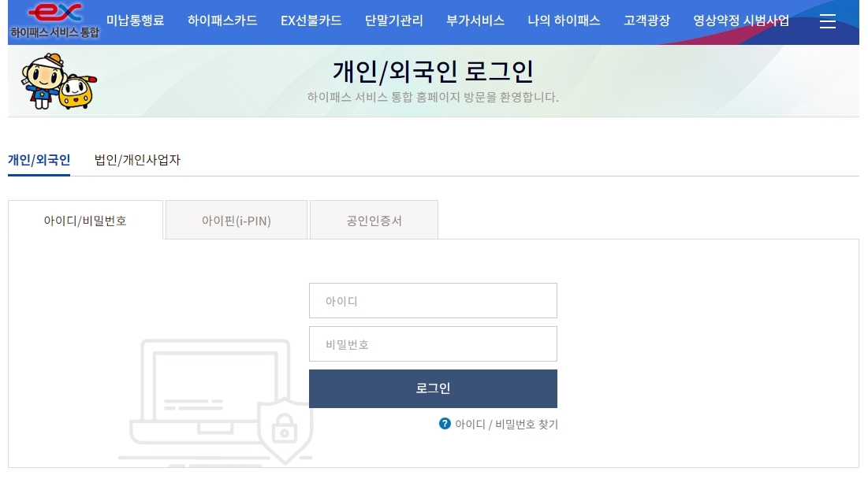Click the blue question mark help icon
Image resolution: width=868 pixels, height=479 pixels.
445,424
